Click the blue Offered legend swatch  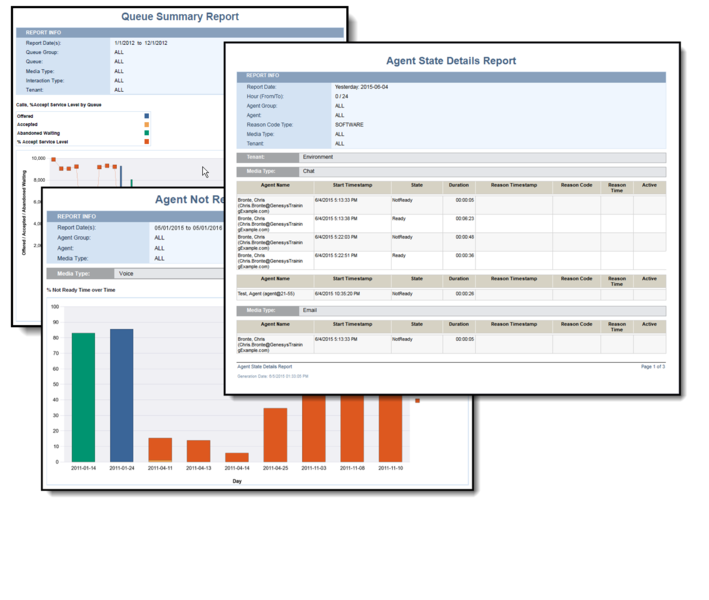[x=146, y=116]
